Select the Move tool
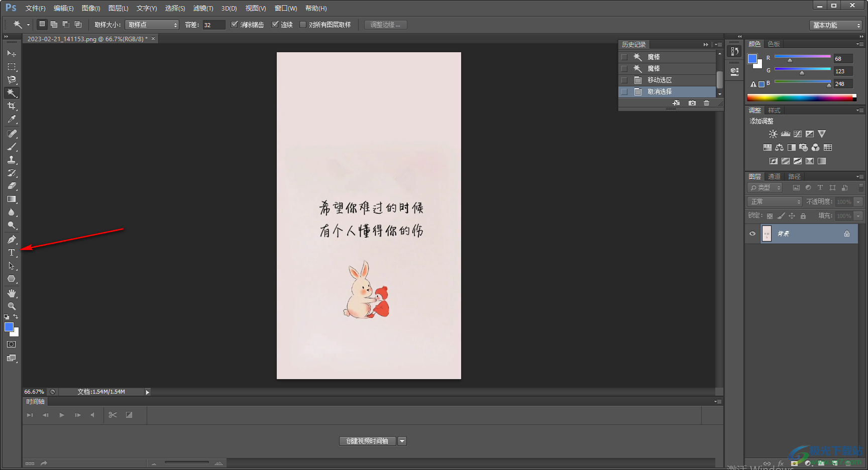This screenshot has height=470, width=868. pos(12,53)
